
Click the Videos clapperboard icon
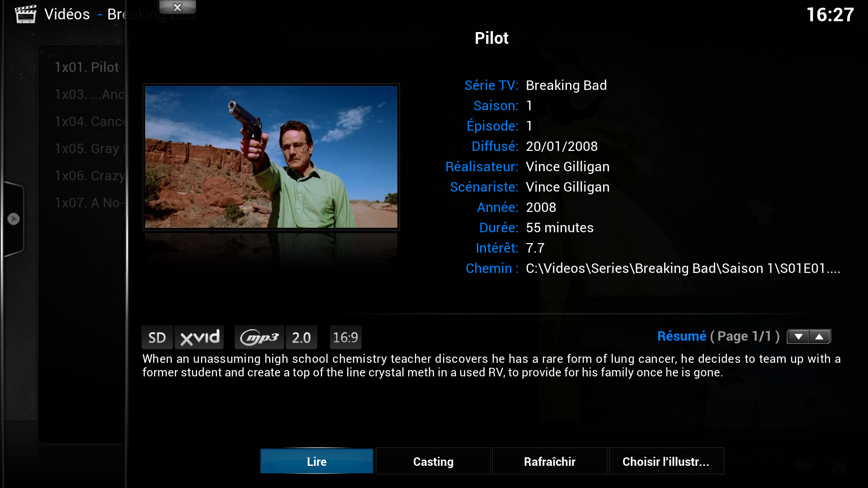click(x=25, y=14)
